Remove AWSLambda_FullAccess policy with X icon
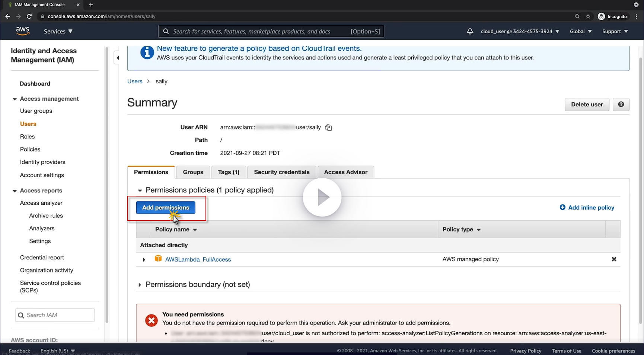Screen dimensions: 644x355 (x=614, y=259)
